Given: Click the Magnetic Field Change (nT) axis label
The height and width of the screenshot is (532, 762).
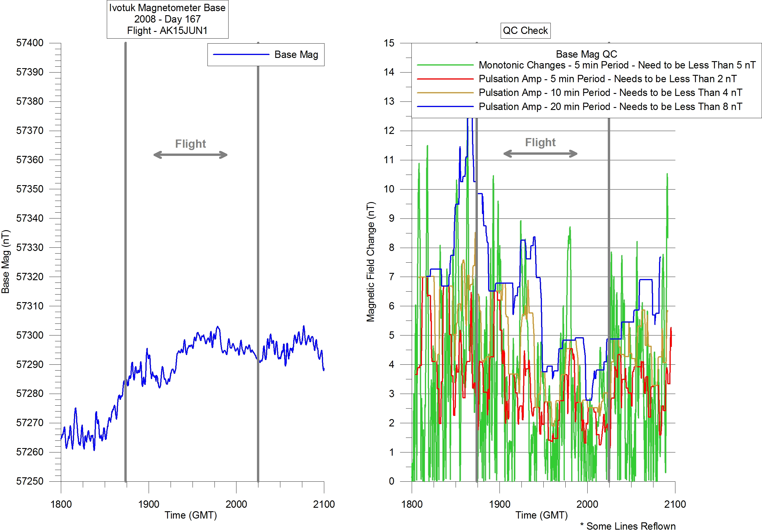Looking at the screenshot, I should [370, 261].
